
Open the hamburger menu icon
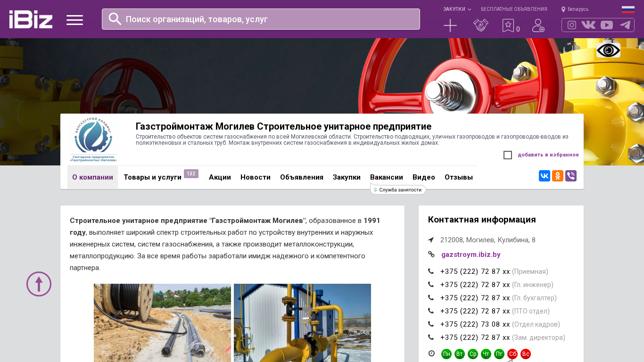(74, 20)
